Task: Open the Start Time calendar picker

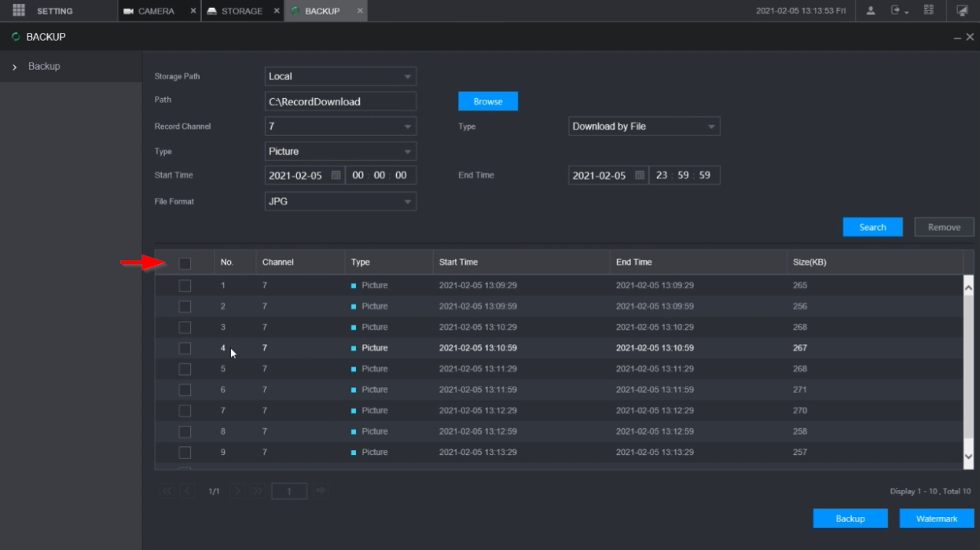Action: pyautogui.click(x=336, y=175)
